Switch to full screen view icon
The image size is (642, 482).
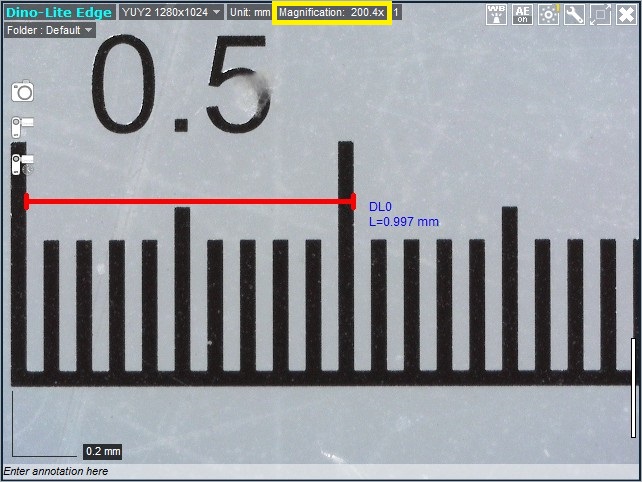[x=600, y=14]
